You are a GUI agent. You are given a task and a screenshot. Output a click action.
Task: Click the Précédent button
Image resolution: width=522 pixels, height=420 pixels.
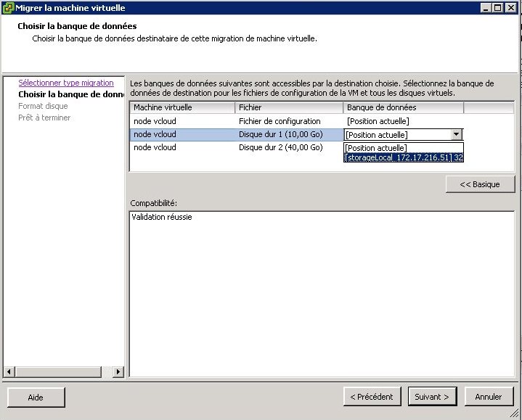pyautogui.click(x=371, y=397)
